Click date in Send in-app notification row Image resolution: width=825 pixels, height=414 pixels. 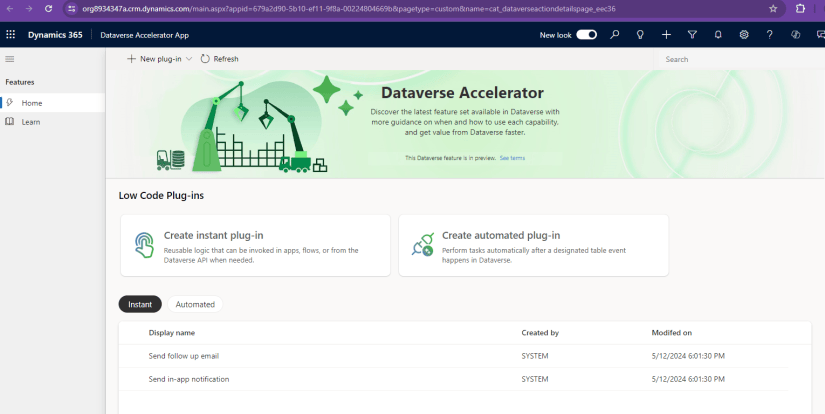688,379
